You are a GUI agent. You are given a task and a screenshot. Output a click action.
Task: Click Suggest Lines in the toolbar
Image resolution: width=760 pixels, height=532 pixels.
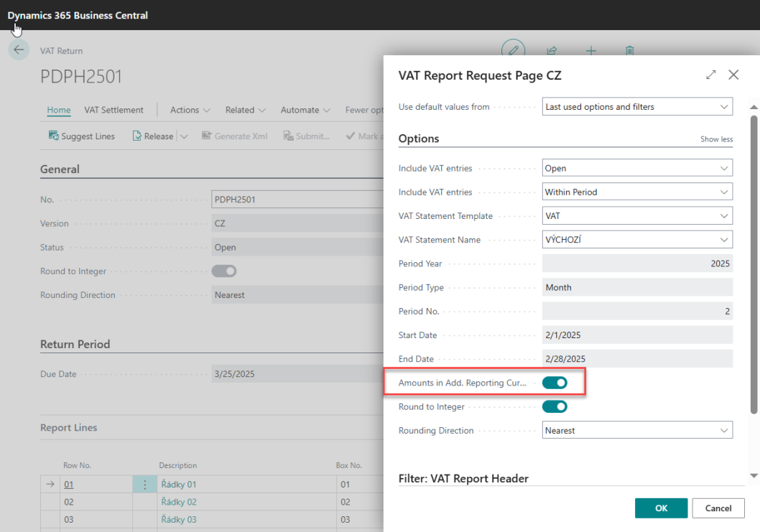81,136
